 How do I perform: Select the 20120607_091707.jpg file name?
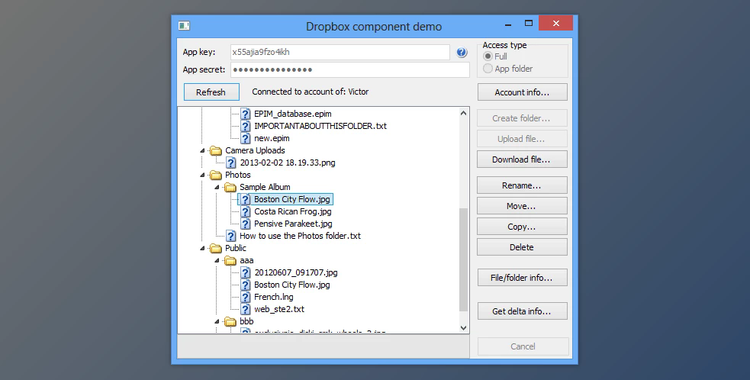click(296, 273)
